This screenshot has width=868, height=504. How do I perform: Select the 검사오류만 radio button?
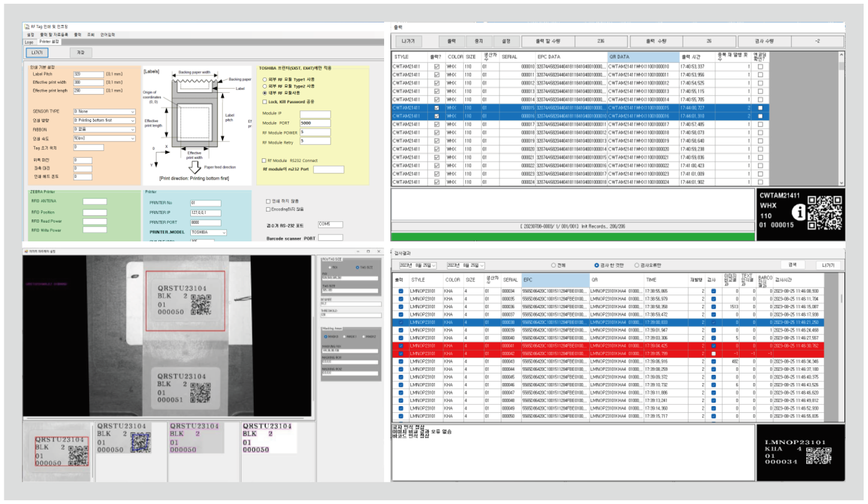click(x=637, y=265)
